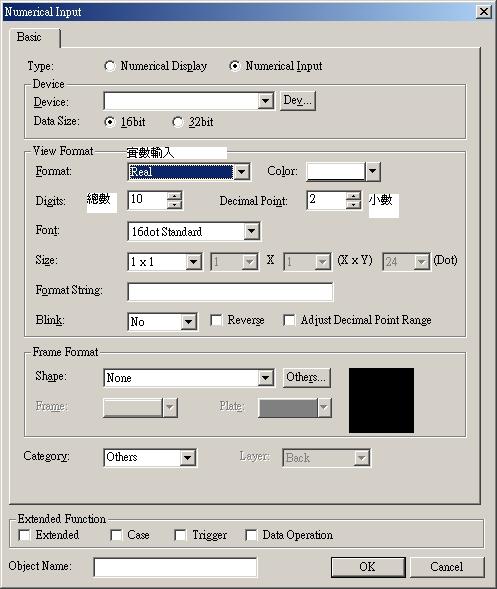Tick the Trigger extended function checkbox
Viewport: 497px width, 589px height.
180,535
